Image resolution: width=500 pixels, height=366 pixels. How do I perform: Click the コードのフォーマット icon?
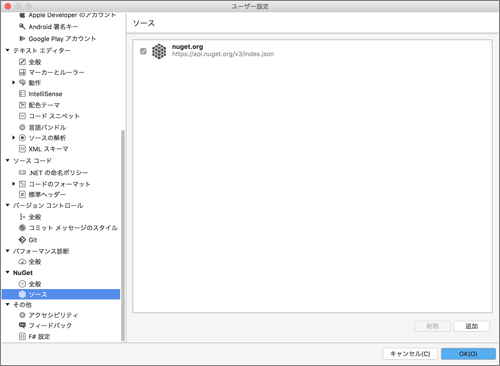click(x=22, y=184)
